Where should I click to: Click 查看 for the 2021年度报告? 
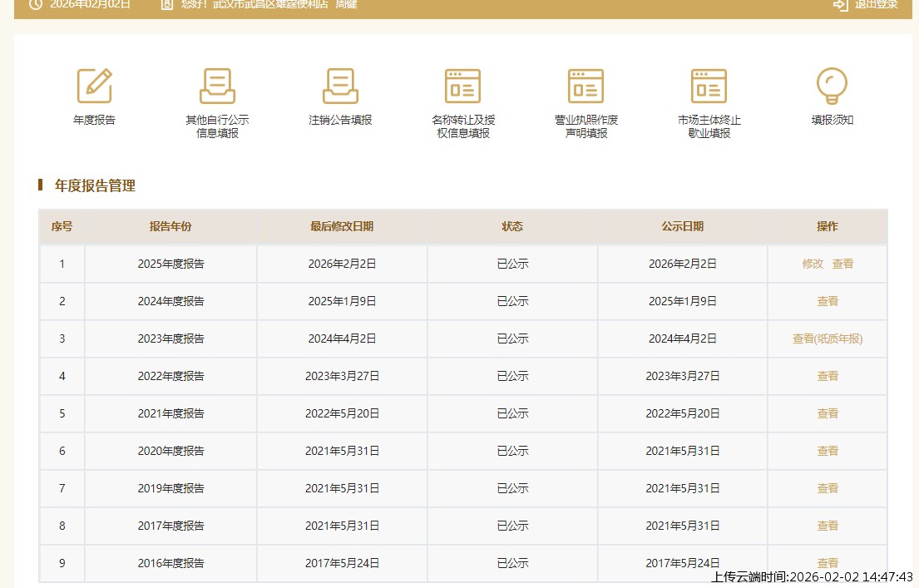tap(828, 413)
